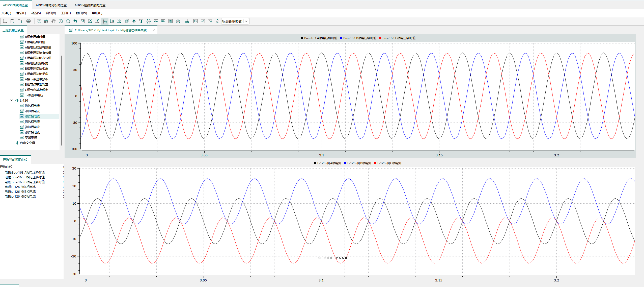
Task: Click red swatch of Bus-163 C相电压瞬时值
Action: 380,38
